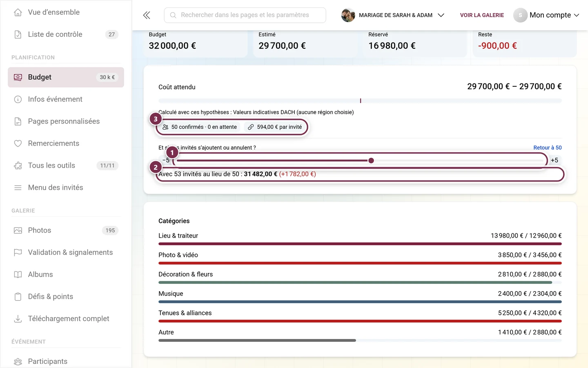588x368 pixels.
Task: Click the Retour à 50 link
Action: [548, 148]
